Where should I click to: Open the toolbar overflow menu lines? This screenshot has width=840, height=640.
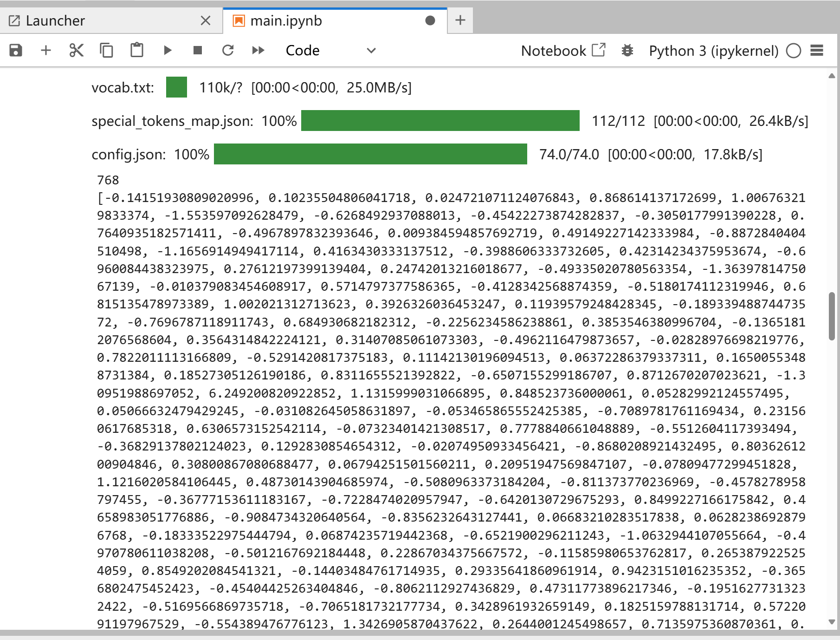[x=817, y=50]
